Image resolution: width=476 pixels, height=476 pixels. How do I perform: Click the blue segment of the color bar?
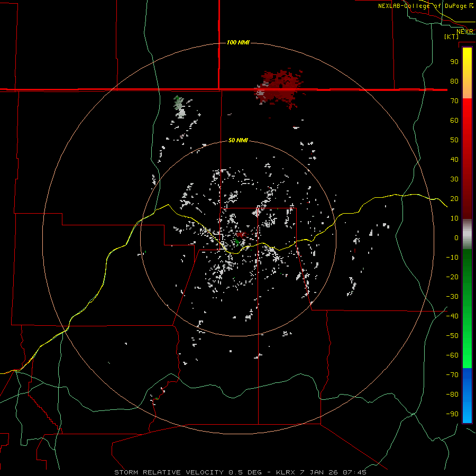tap(467, 396)
